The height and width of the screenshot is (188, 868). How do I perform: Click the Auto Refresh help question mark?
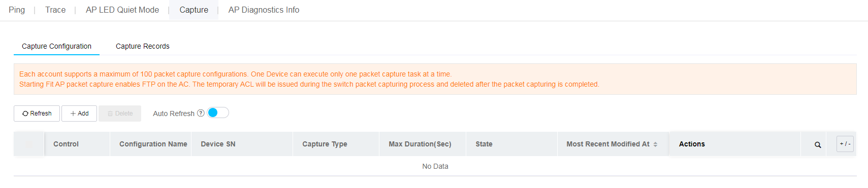click(x=201, y=113)
